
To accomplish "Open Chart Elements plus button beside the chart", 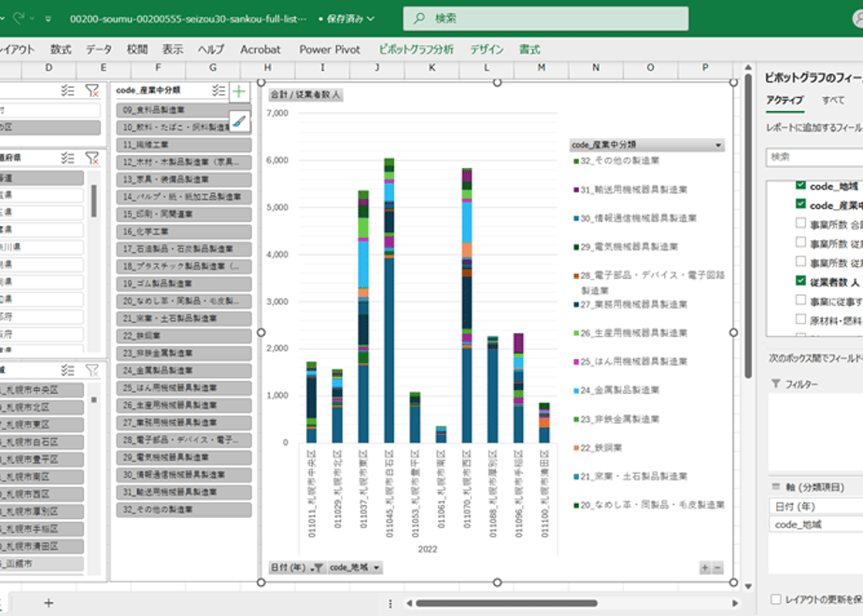I will coord(239,91).
